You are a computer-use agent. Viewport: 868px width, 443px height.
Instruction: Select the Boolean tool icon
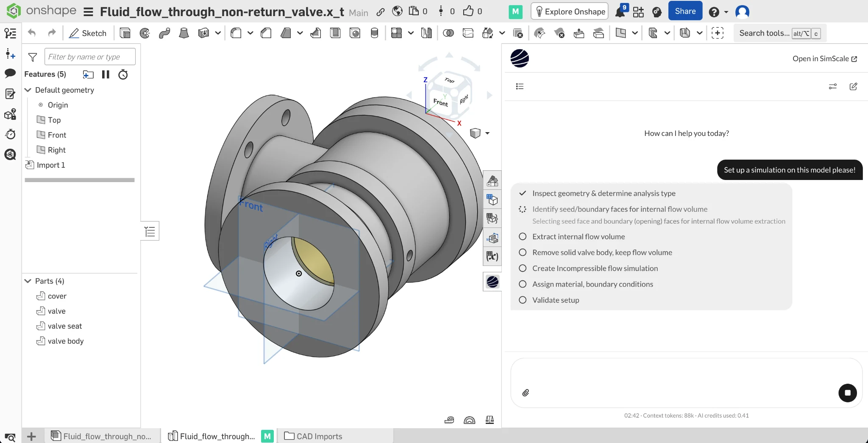click(x=448, y=33)
